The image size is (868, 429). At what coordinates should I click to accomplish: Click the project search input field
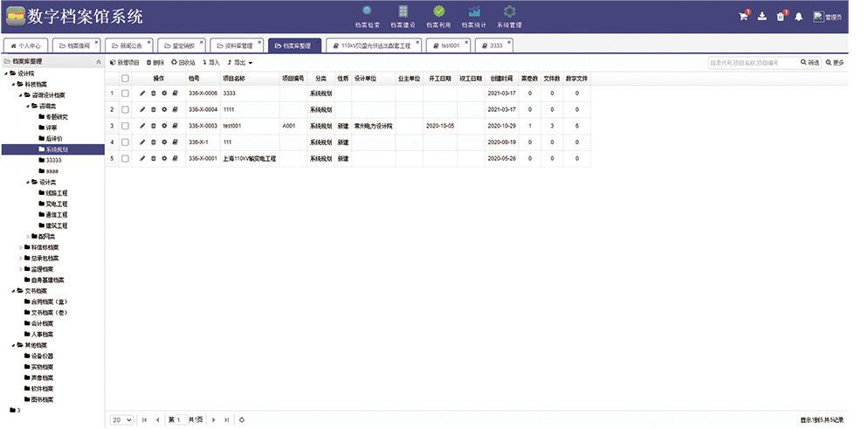point(753,63)
